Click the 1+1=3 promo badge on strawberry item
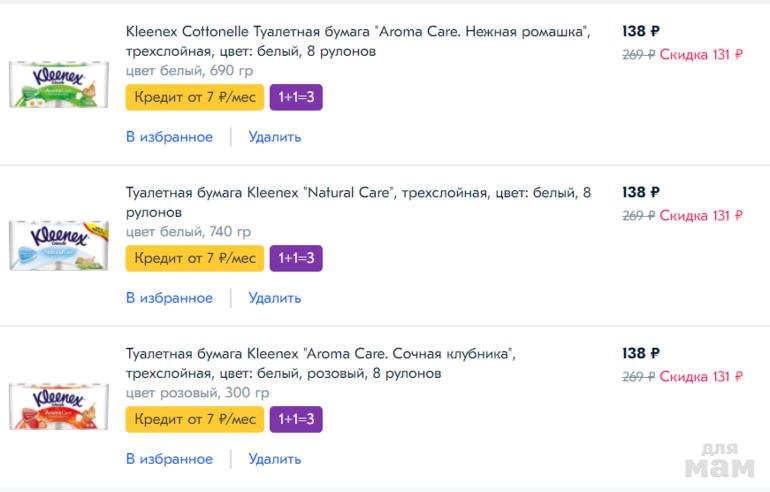 point(296,419)
